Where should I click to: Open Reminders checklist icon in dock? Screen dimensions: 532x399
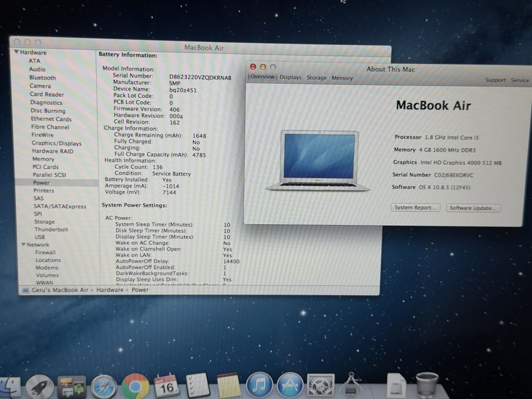[197, 385]
